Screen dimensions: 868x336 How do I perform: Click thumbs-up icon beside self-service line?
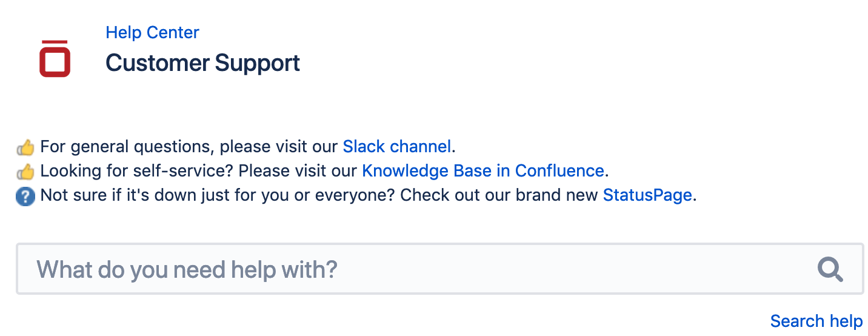tap(25, 172)
